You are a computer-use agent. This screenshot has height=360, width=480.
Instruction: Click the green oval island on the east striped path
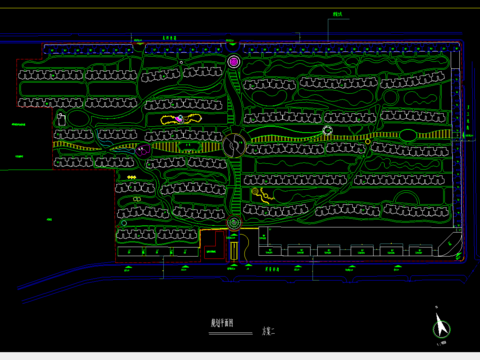point(408,135)
